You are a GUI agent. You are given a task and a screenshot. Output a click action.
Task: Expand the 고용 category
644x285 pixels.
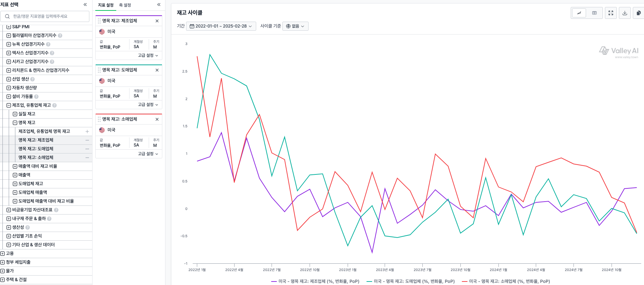click(x=2, y=254)
